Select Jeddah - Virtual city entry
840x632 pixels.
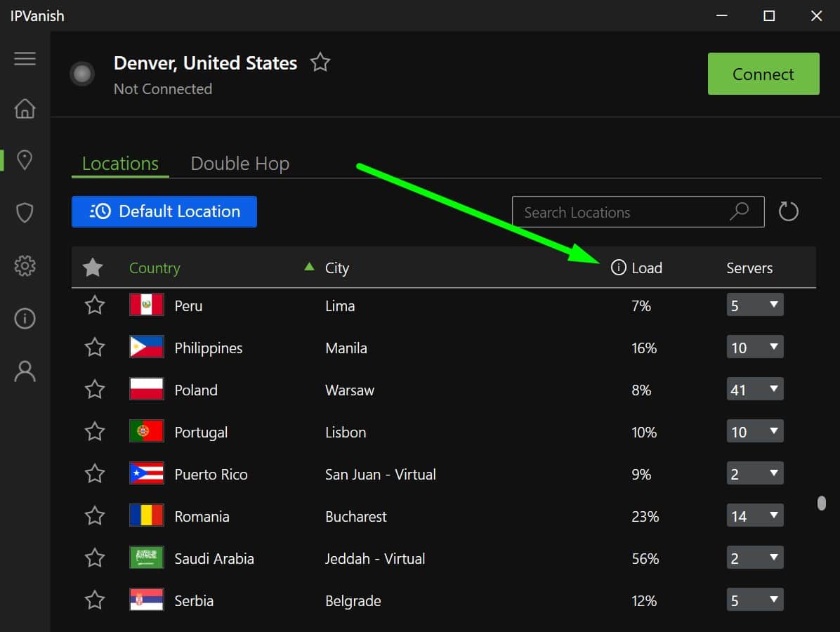(x=375, y=559)
